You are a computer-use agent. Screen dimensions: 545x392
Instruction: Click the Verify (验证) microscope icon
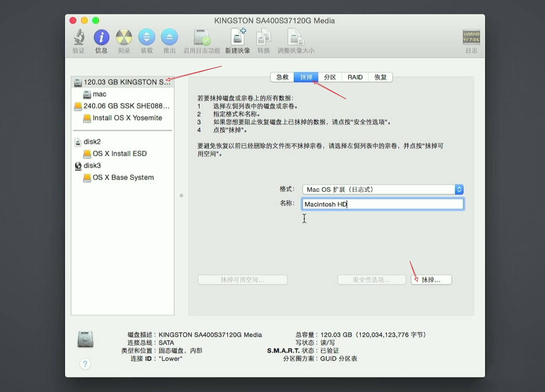79,38
